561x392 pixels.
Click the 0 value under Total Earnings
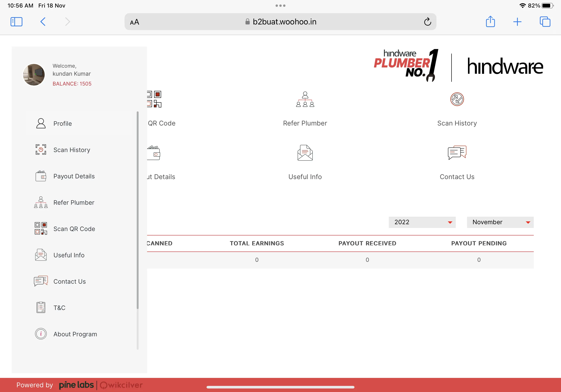[257, 260]
